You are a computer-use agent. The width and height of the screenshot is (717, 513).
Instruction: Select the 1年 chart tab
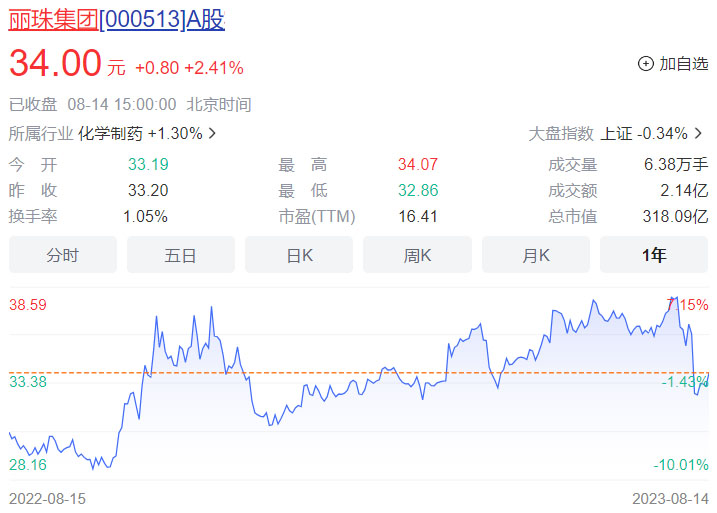pos(654,255)
